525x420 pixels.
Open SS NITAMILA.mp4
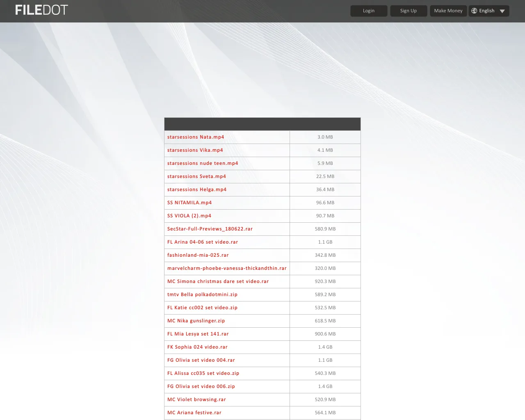pos(189,203)
